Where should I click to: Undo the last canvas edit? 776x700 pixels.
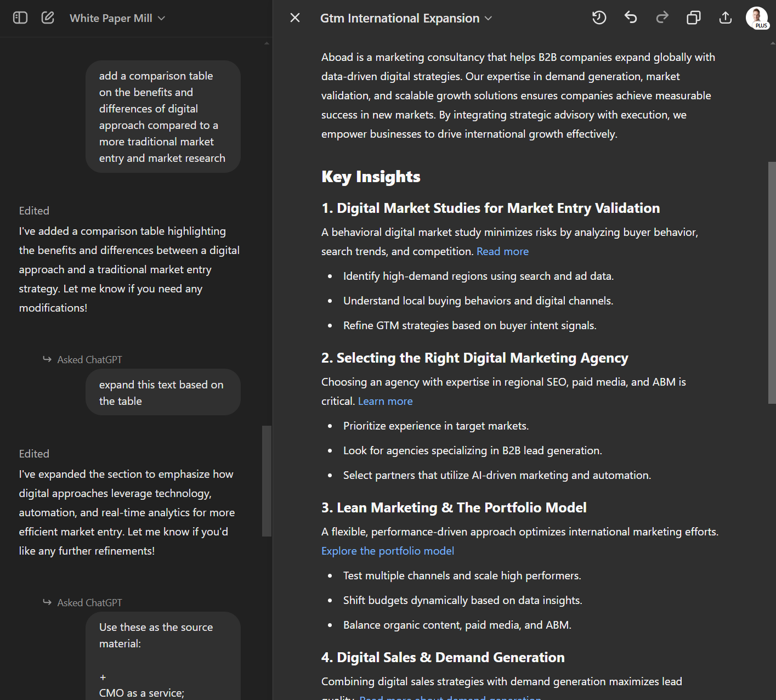(631, 18)
